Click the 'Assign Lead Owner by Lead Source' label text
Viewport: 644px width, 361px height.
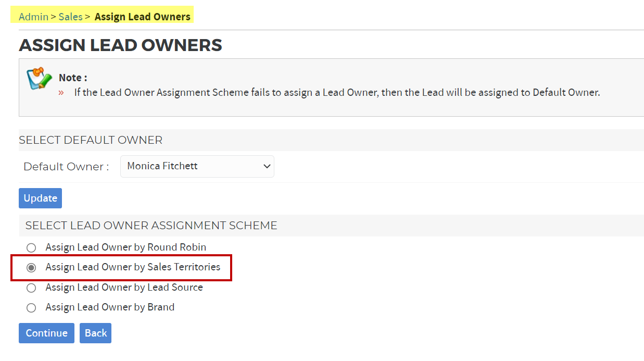coord(124,287)
